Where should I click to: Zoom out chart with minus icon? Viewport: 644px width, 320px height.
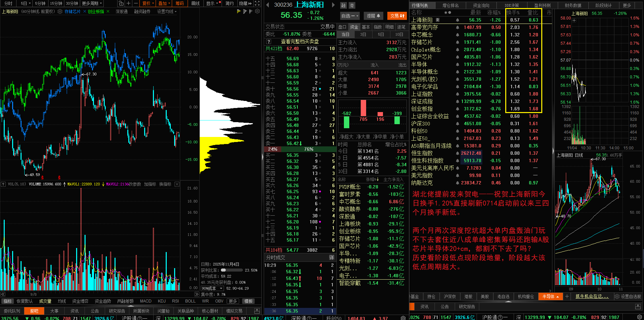136,3
